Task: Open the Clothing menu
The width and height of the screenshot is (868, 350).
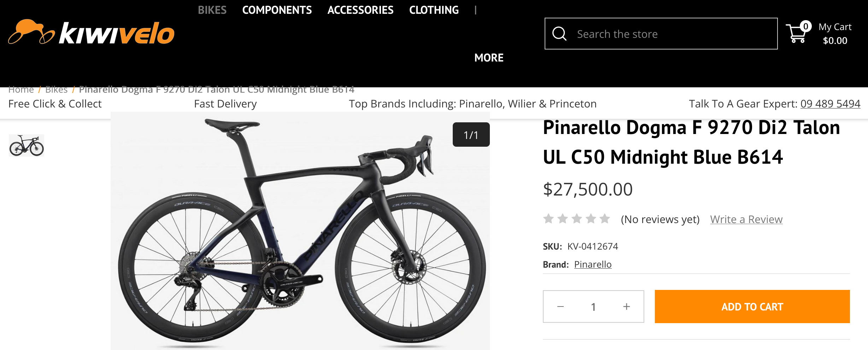Action: 434,10
